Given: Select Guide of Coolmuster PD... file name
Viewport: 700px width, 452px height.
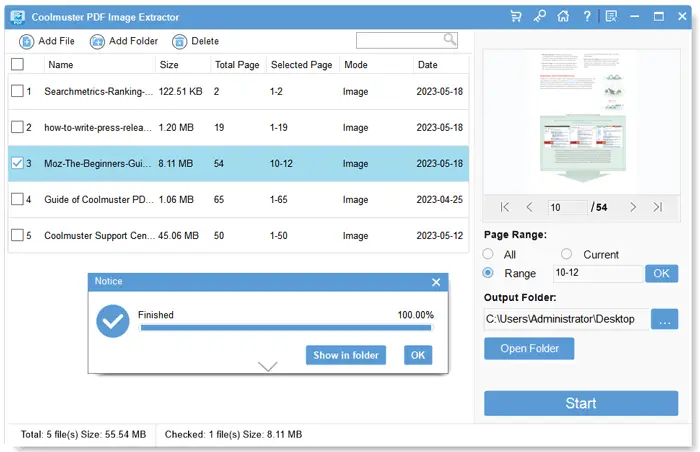Looking at the screenshot, I should [99, 200].
